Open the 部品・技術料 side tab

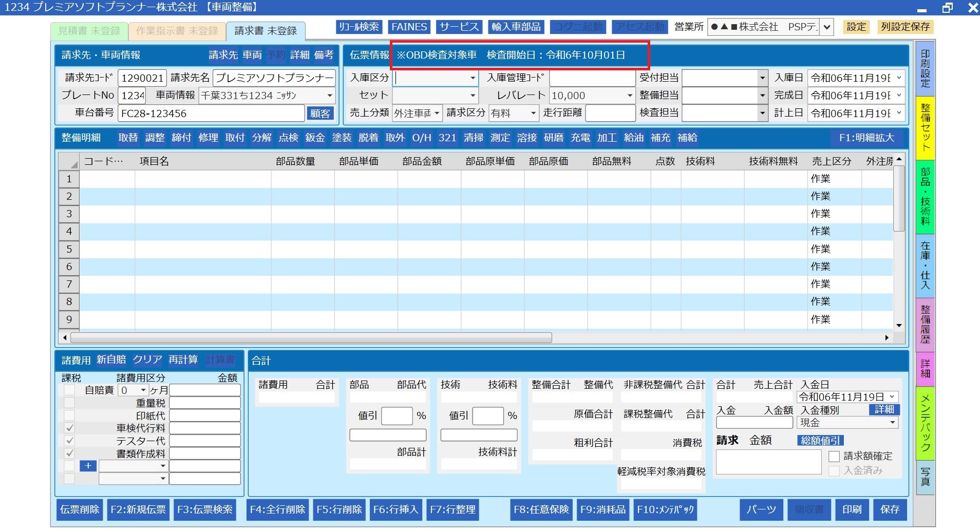coord(925,196)
